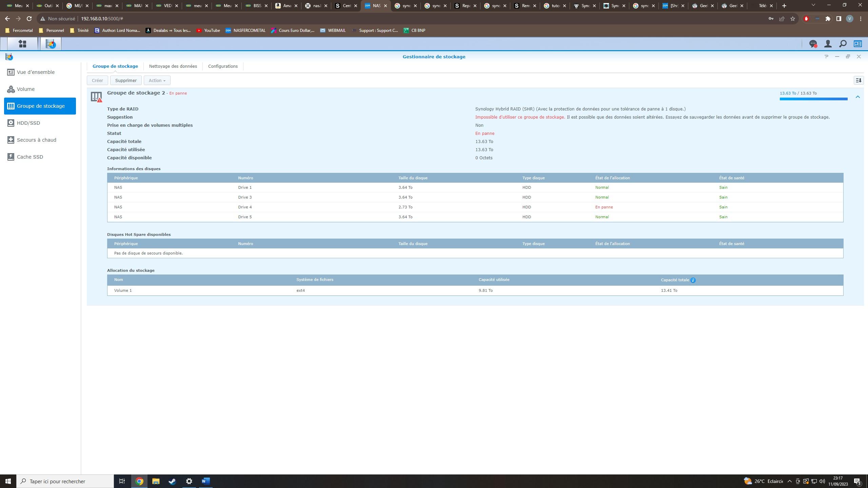Open the DSM user options icon
Image resolution: width=868 pixels, height=488 pixels.
[x=828, y=44]
